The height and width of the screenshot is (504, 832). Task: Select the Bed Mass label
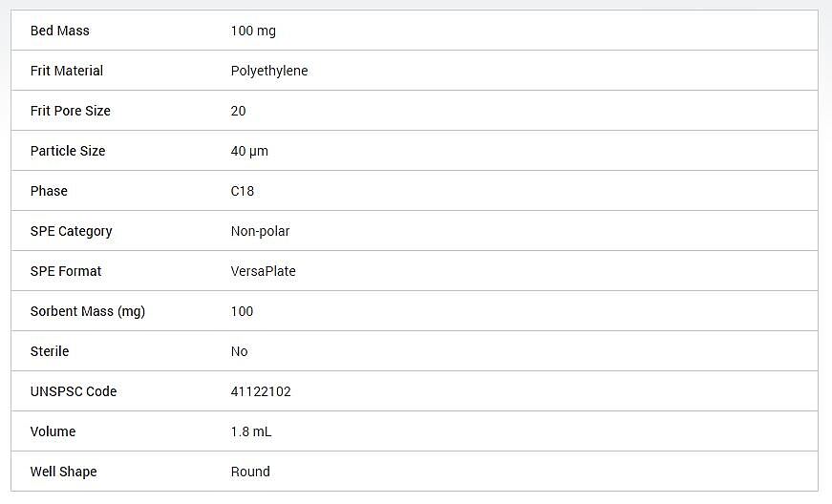[59, 31]
